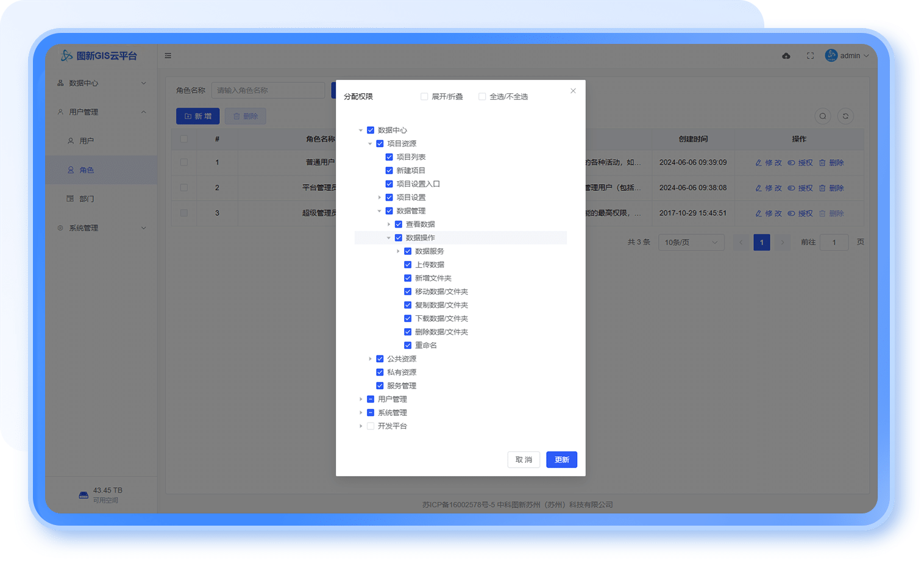Click the search circle icon above table

[823, 116]
